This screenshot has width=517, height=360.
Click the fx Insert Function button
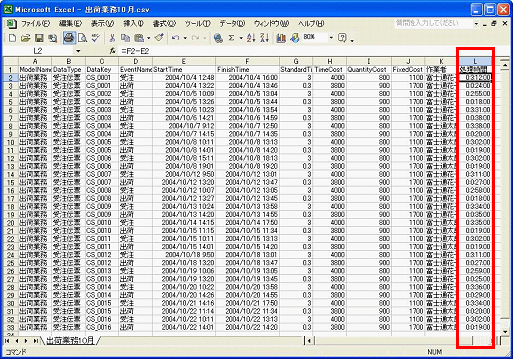(113, 51)
